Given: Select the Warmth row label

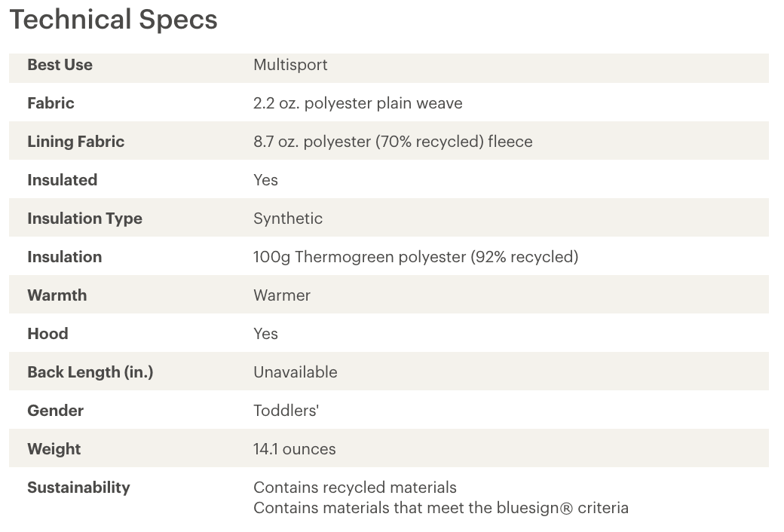Looking at the screenshot, I should coord(57,295).
